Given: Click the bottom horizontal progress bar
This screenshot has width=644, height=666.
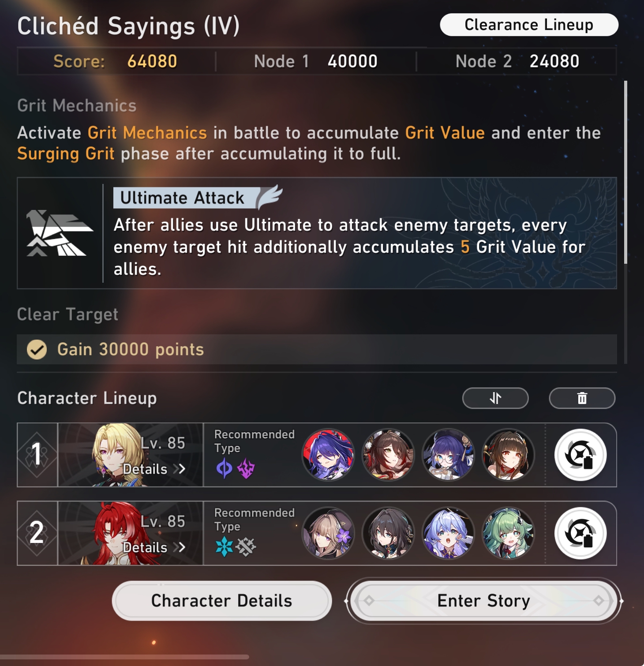Looking at the screenshot, I should pos(124,657).
